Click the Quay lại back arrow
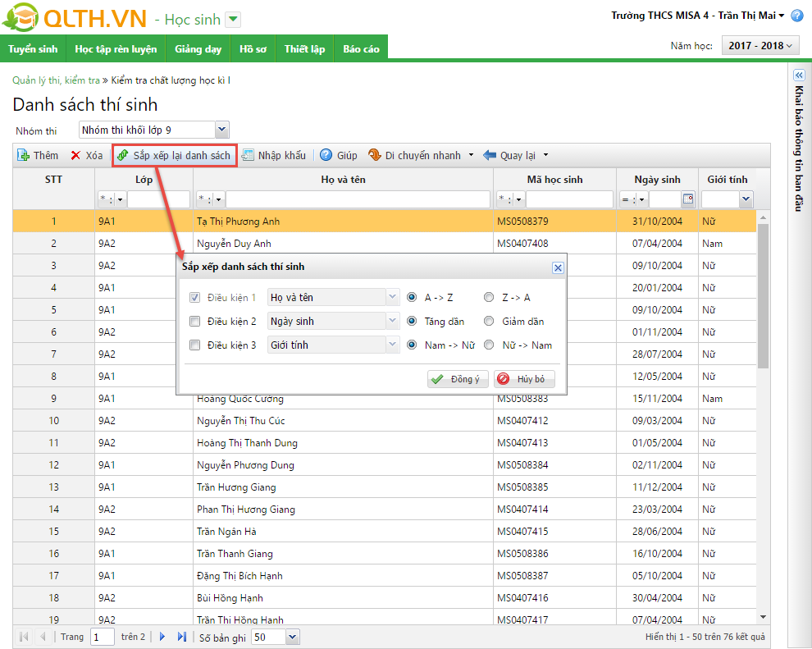 pyautogui.click(x=490, y=155)
